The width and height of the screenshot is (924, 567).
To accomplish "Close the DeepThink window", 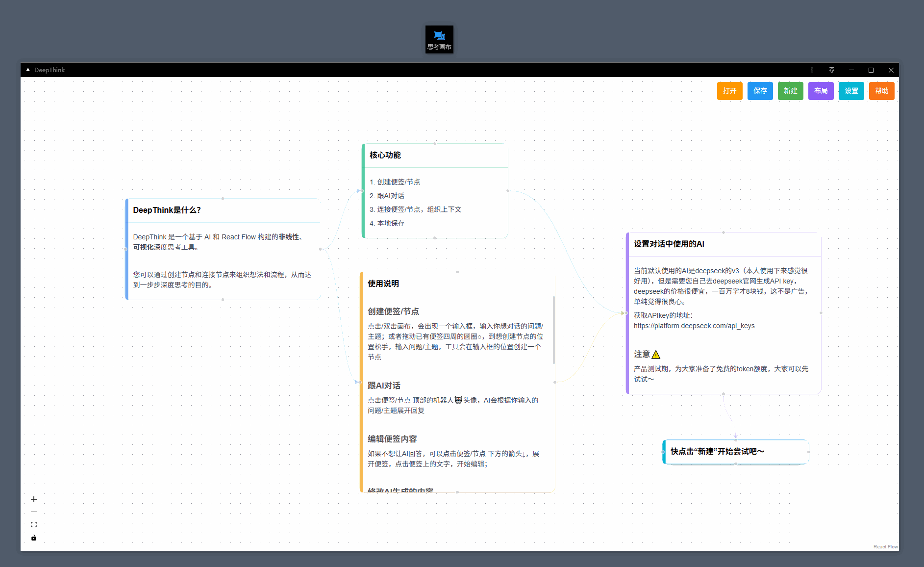I will pos(891,70).
